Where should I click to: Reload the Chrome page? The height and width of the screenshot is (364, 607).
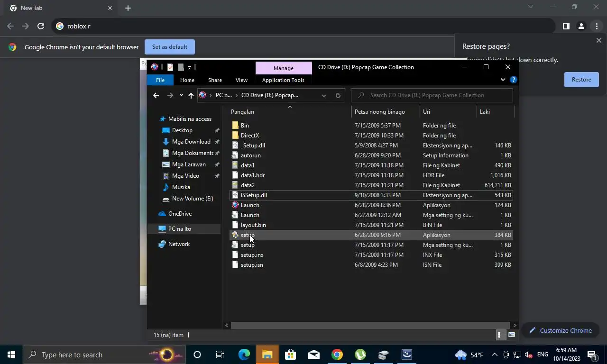[x=41, y=26]
